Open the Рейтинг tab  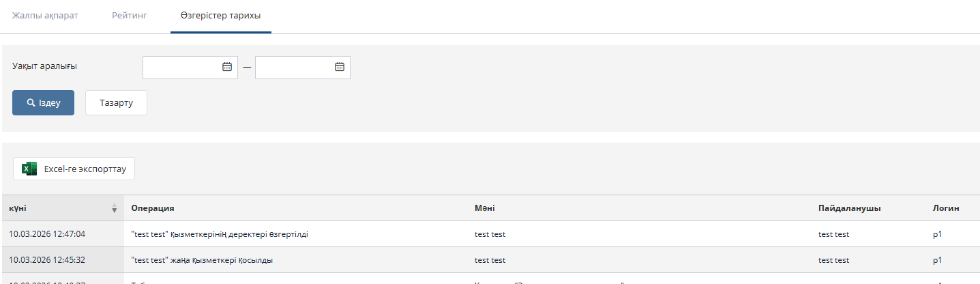[130, 15]
